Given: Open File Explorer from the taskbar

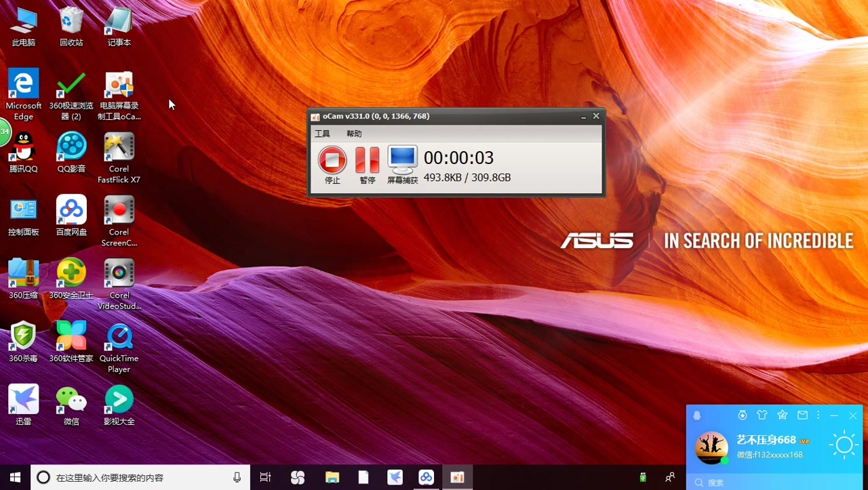Looking at the screenshot, I should 331,477.
